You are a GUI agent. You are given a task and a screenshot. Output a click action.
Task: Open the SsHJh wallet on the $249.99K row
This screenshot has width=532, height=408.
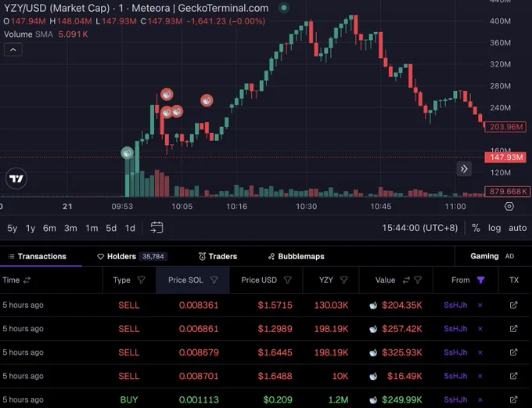click(x=455, y=399)
